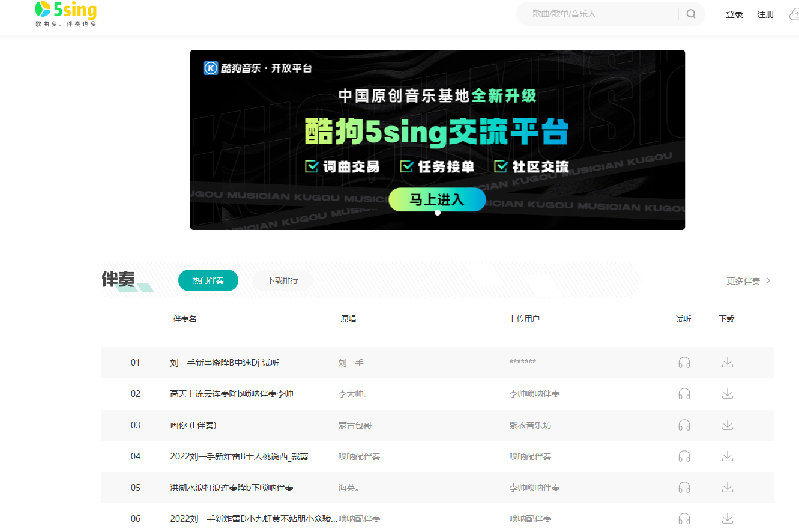Focus the 歌曲/歌单/音乐人 search field
The width and height of the screenshot is (799, 532).
[600, 14]
